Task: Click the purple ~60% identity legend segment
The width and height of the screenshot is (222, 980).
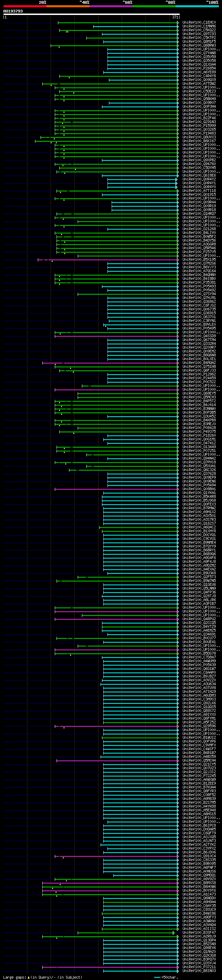Action: (x=111, y=6)
